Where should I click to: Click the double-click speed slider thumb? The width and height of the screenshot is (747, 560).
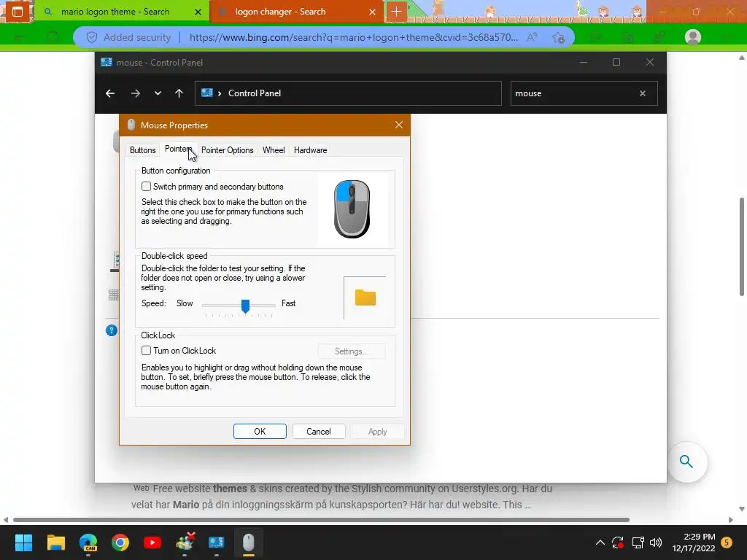tap(245, 306)
